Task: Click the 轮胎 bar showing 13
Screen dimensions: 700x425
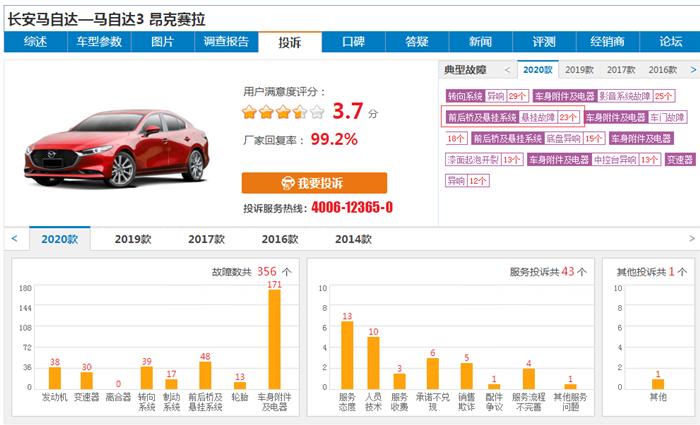Action: click(x=240, y=385)
